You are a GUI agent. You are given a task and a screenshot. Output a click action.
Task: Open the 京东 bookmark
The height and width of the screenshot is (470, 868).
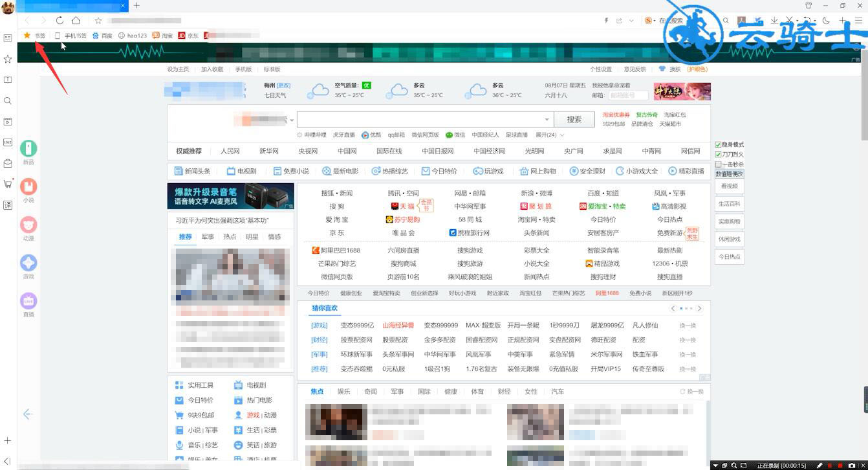[x=189, y=36]
